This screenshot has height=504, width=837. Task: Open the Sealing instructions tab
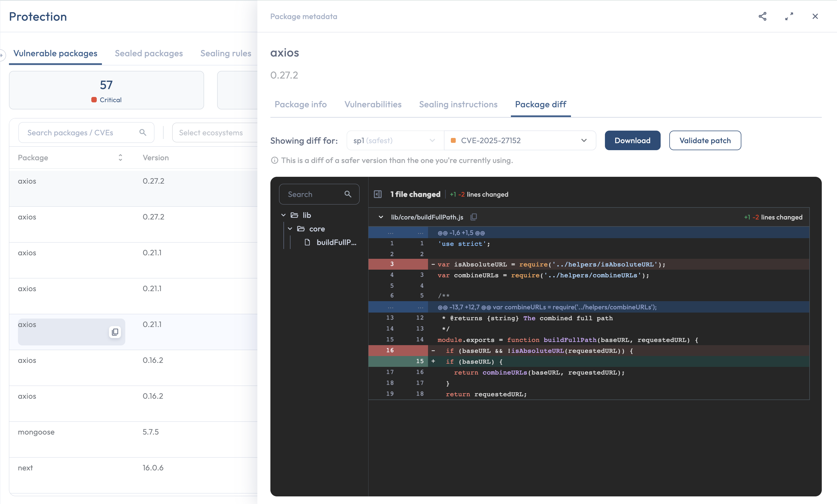(458, 104)
